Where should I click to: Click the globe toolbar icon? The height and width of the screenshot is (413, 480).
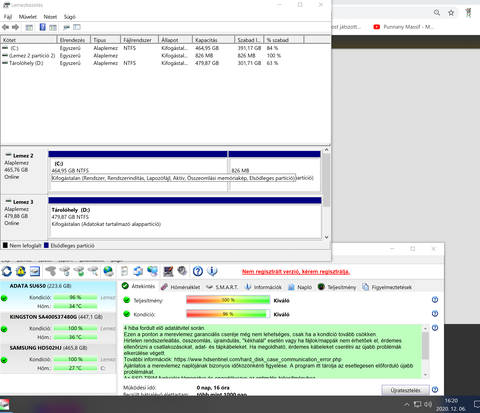coord(108,271)
